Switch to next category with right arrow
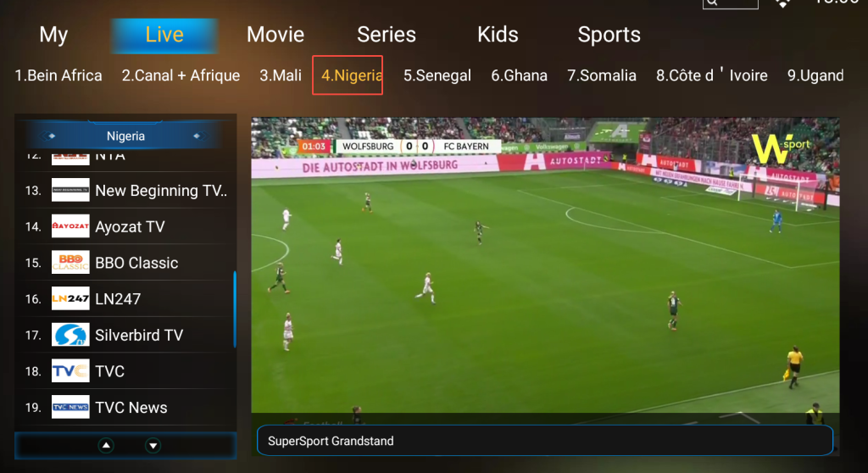The height and width of the screenshot is (473, 868). click(200, 136)
